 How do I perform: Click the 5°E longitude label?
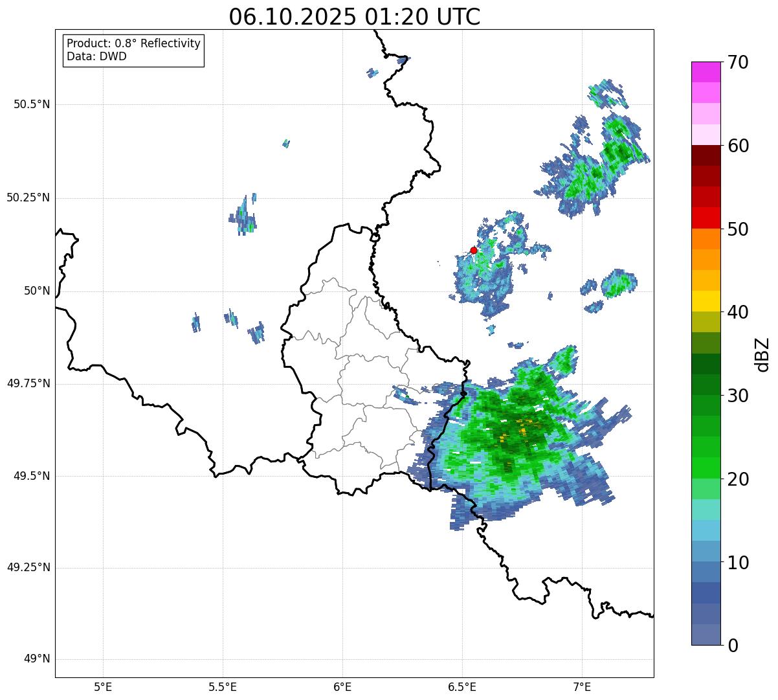point(103,687)
